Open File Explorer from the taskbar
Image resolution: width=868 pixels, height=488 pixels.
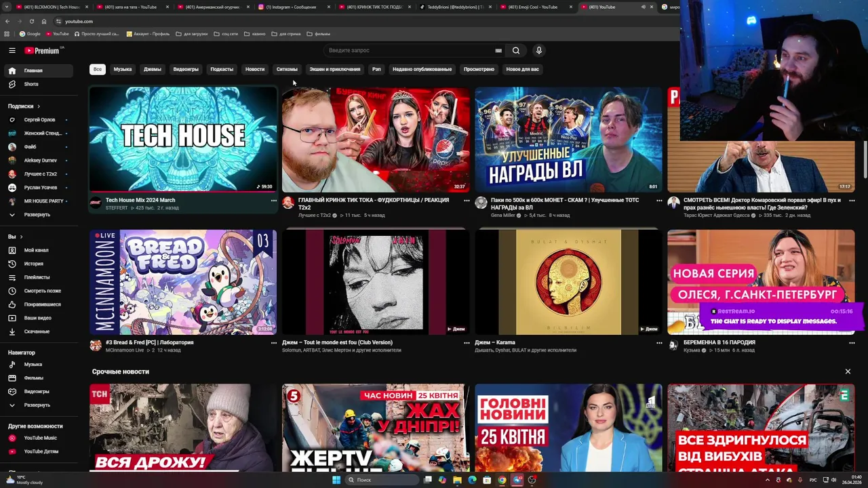457,480
